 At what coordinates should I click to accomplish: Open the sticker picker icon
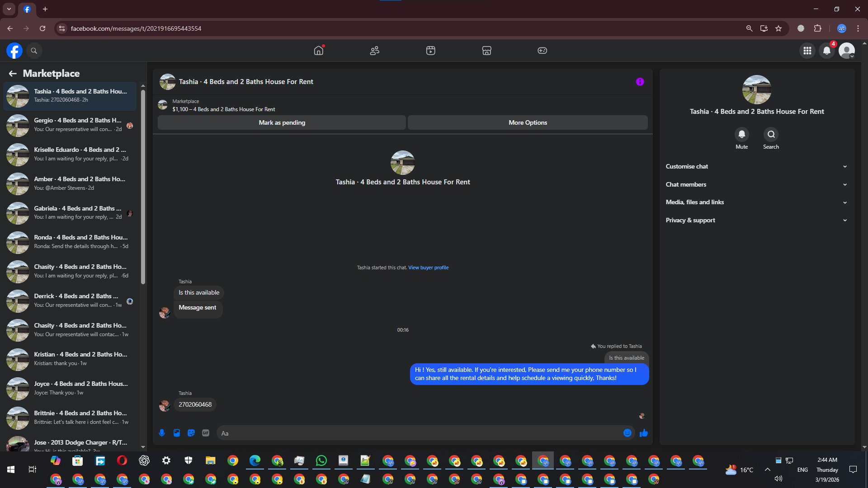pos(191,433)
